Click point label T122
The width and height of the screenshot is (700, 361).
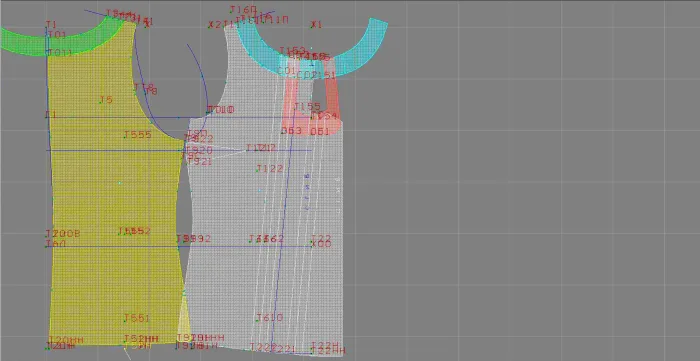click(x=270, y=169)
